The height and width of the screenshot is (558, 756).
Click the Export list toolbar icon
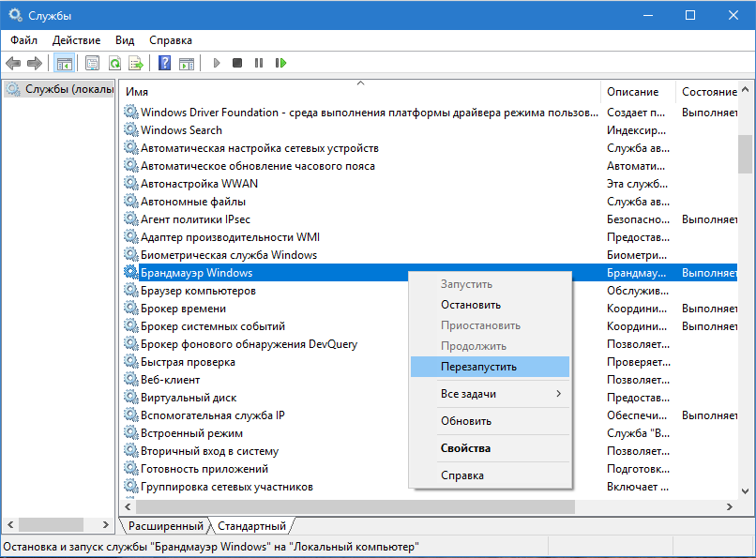136,63
